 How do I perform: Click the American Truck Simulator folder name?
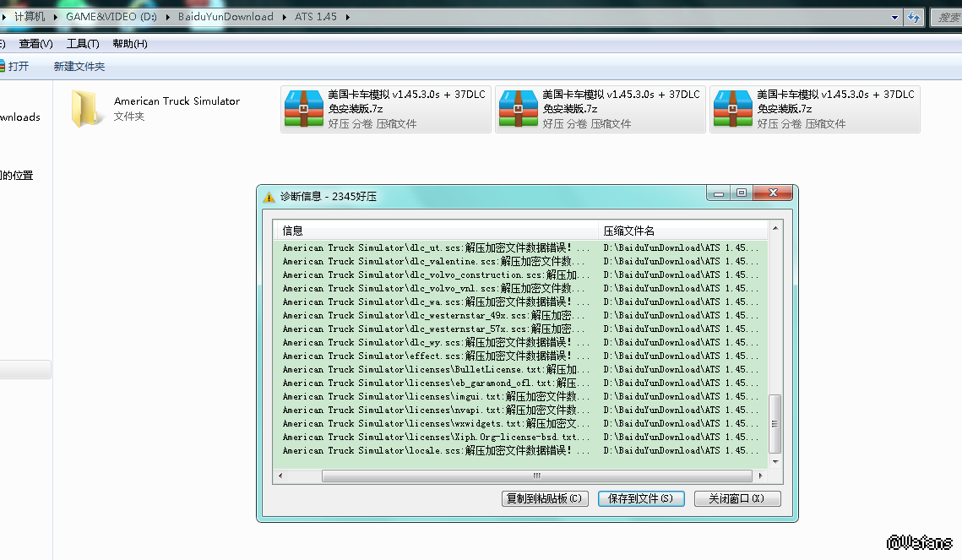click(177, 101)
